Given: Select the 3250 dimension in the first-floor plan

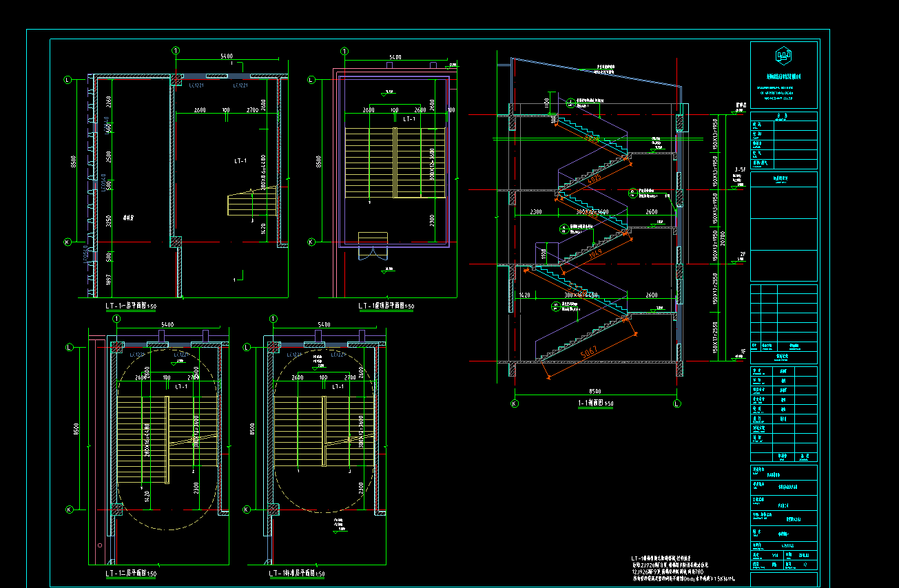Looking at the screenshot, I should pos(109,222).
